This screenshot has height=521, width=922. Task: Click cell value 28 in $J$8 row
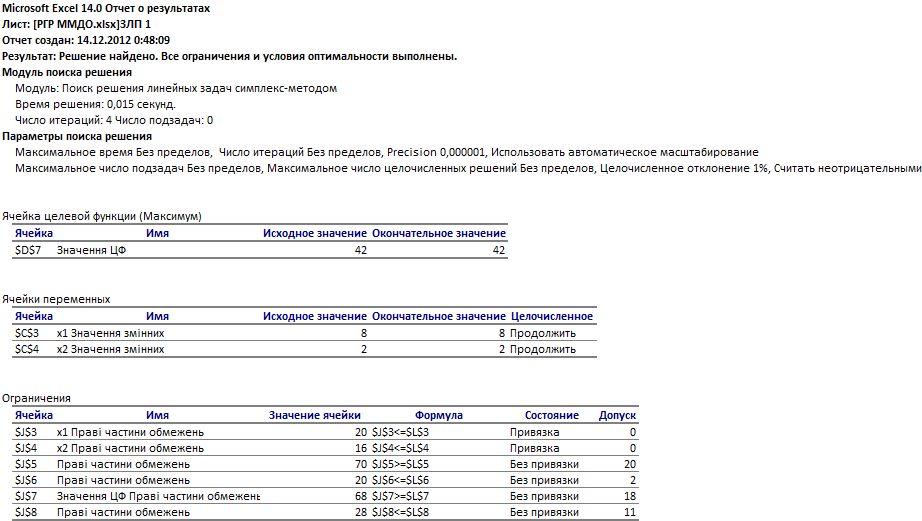[x=360, y=512]
